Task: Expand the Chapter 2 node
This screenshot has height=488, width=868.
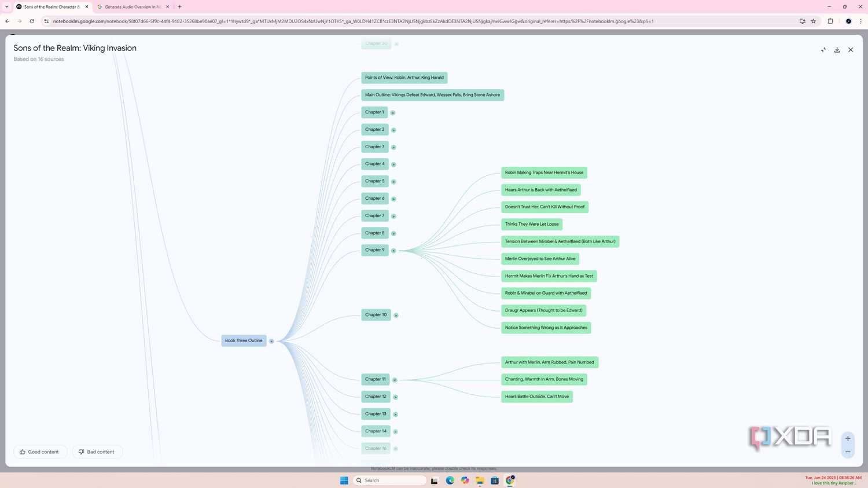Action: tap(393, 130)
